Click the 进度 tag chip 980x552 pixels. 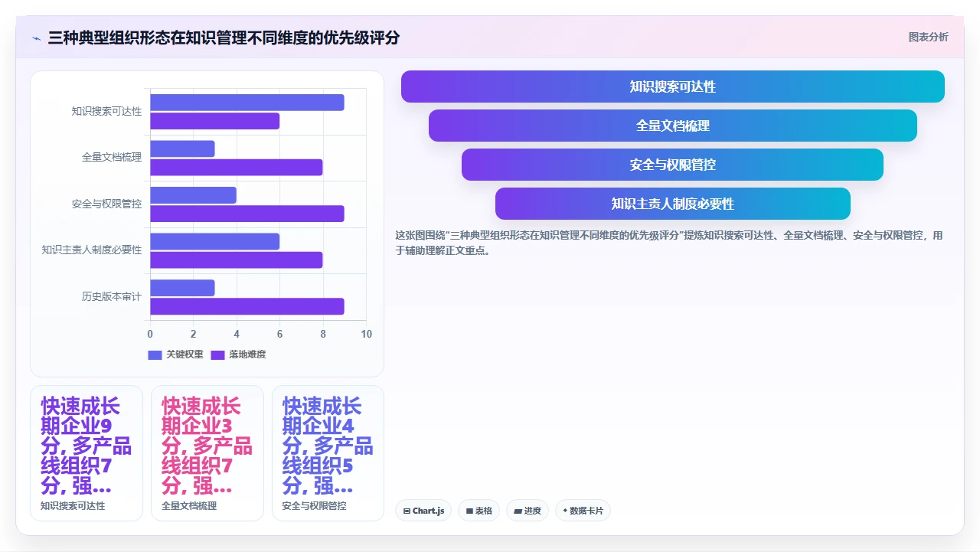pyautogui.click(x=527, y=511)
